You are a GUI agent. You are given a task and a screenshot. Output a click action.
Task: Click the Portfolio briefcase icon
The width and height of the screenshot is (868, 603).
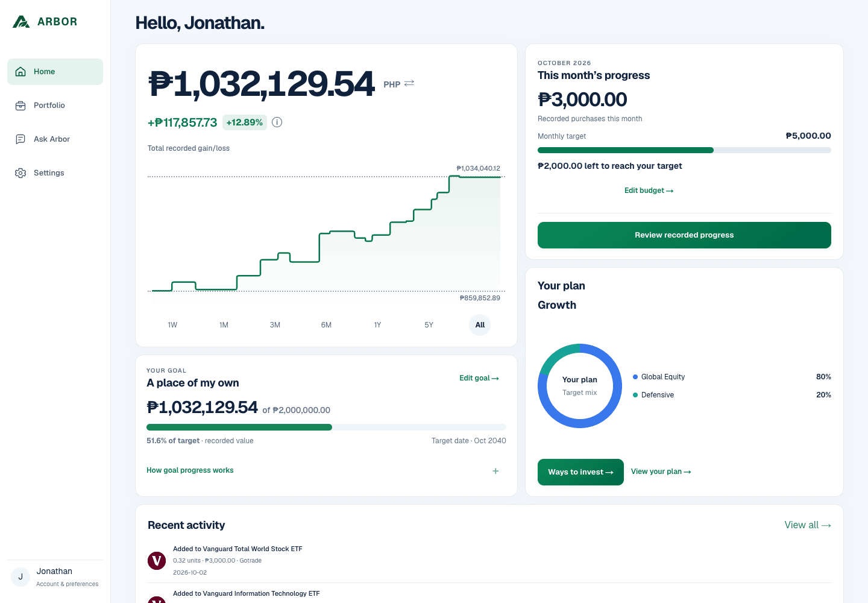tap(20, 106)
